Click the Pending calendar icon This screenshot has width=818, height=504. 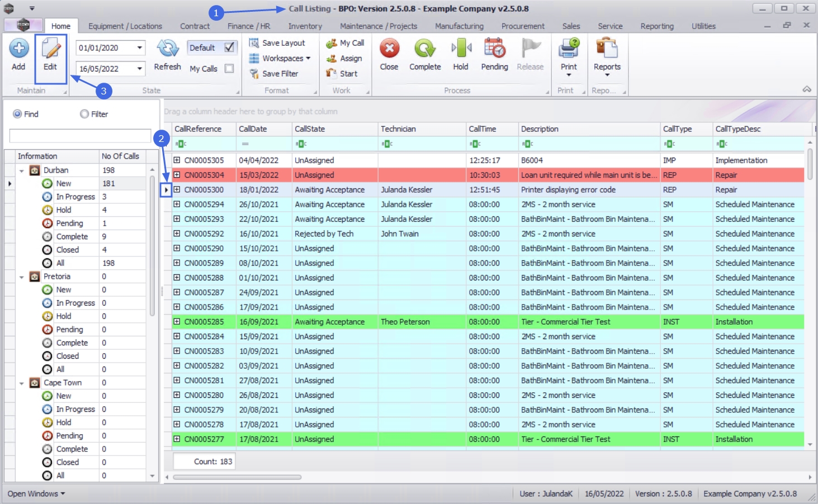click(x=495, y=49)
